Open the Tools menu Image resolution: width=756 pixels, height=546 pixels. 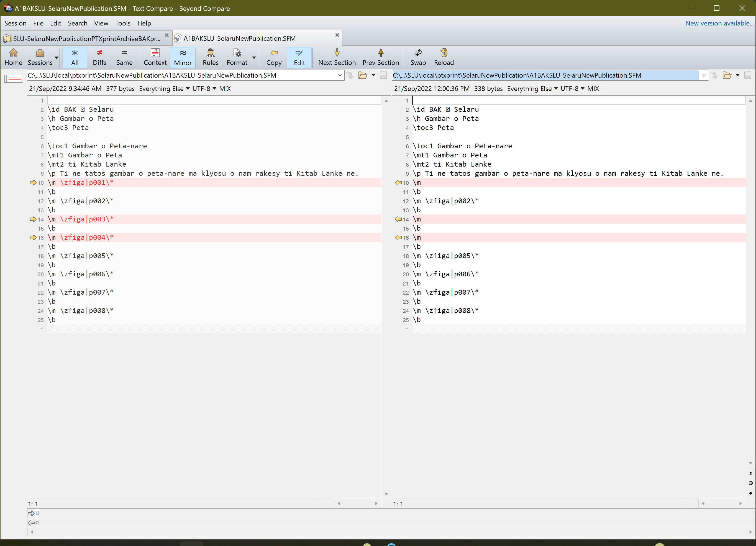123,23
